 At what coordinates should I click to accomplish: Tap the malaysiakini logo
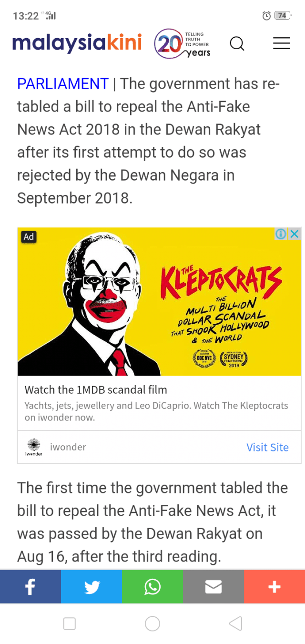tap(77, 43)
